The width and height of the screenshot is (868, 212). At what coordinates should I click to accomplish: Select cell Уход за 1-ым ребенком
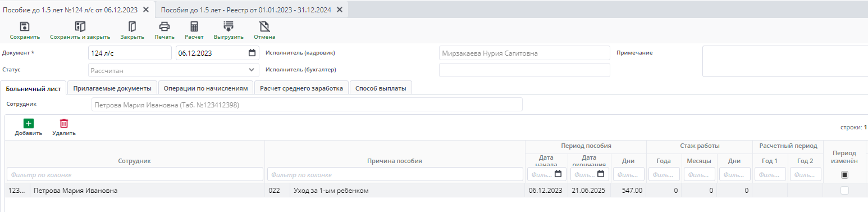point(408,191)
